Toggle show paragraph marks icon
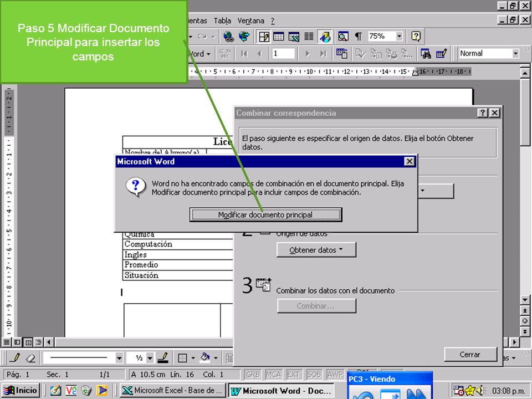This screenshot has width=532, height=399. [359, 37]
